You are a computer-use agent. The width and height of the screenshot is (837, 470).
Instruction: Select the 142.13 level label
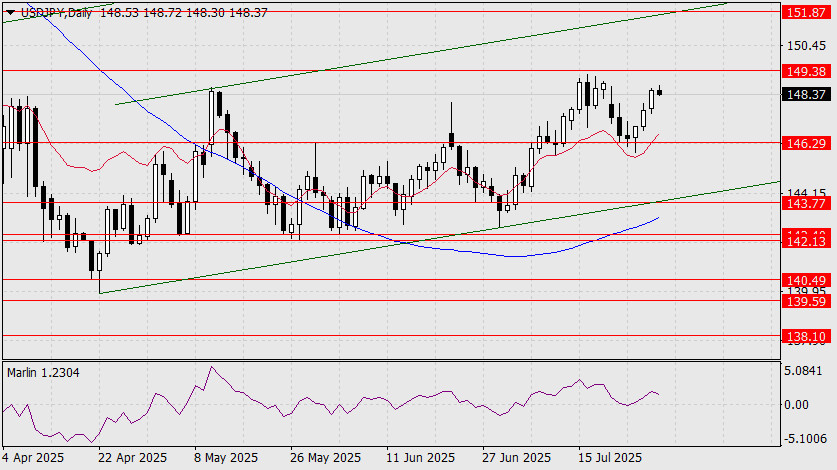[x=806, y=242]
